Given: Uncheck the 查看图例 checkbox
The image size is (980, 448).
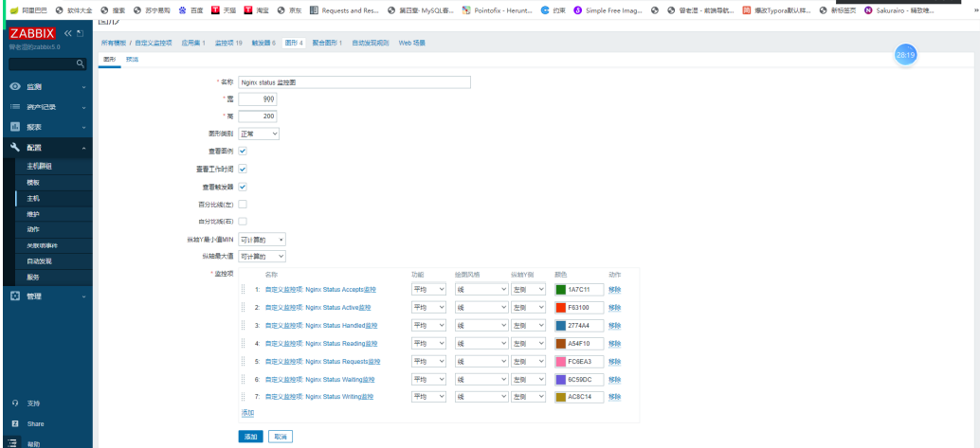Looking at the screenshot, I should coord(243,152).
